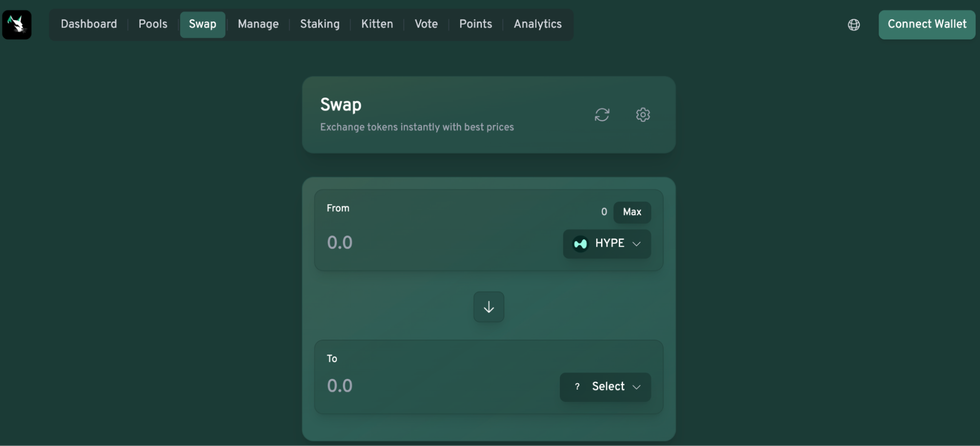980x446 pixels.
Task: Open the Staking tab
Action: (320, 24)
